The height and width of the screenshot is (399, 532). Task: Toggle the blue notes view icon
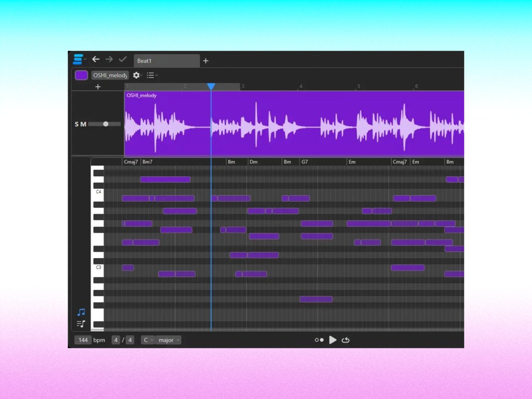pyautogui.click(x=81, y=312)
